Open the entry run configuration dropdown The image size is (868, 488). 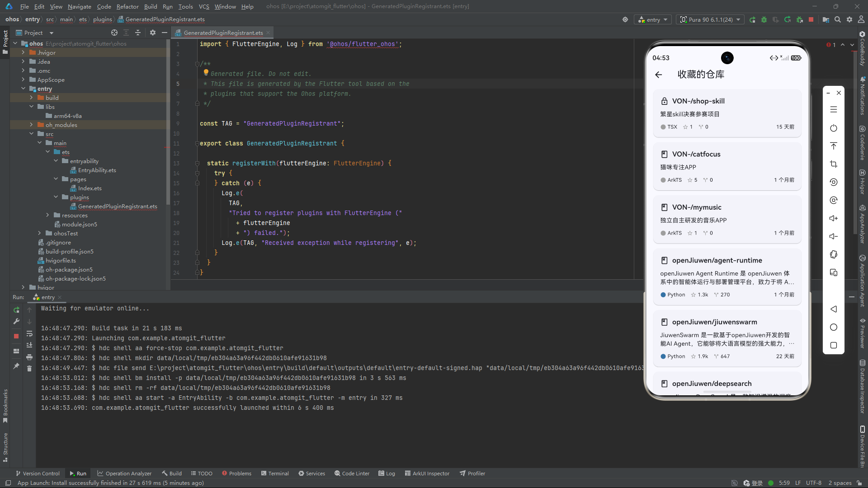[653, 19]
